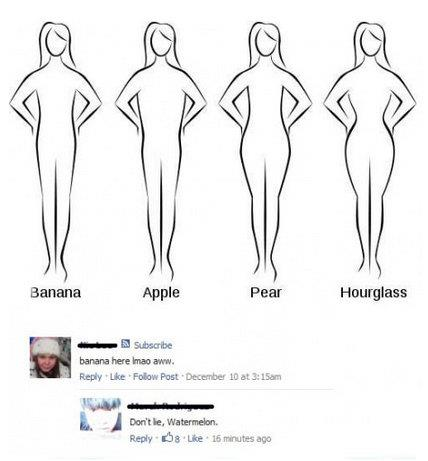The width and height of the screenshot is (428, 461).
Task: Click the 'Banana' label text
Action: pyautogui.click(x=56, y=292)
